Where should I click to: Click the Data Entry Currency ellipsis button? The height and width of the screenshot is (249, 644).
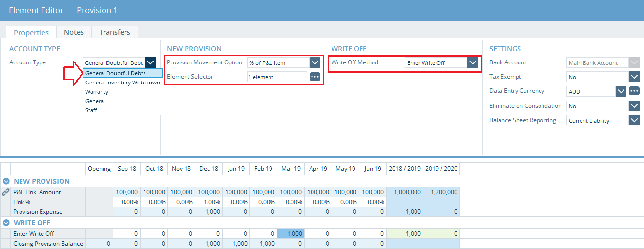click(x=634, y=91)
